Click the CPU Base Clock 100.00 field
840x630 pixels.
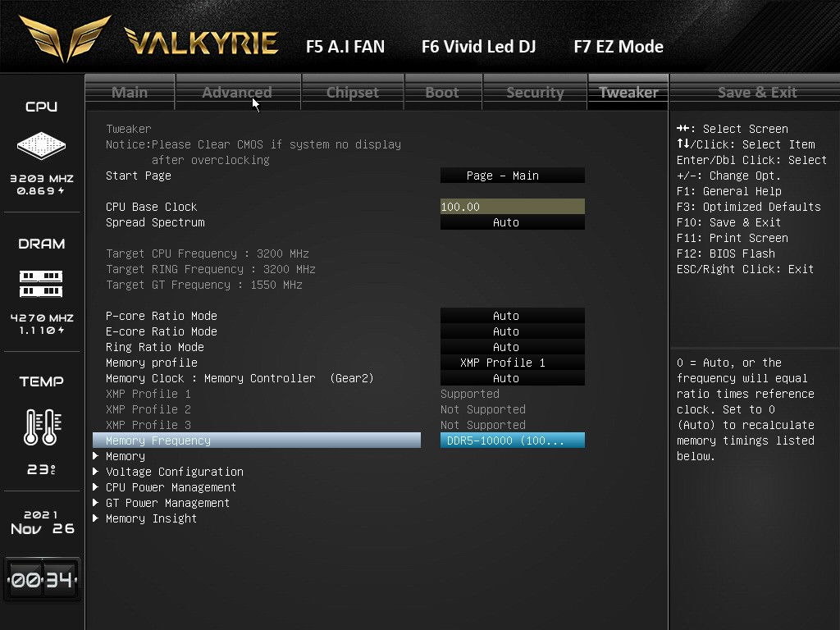(x=512, y=207)
